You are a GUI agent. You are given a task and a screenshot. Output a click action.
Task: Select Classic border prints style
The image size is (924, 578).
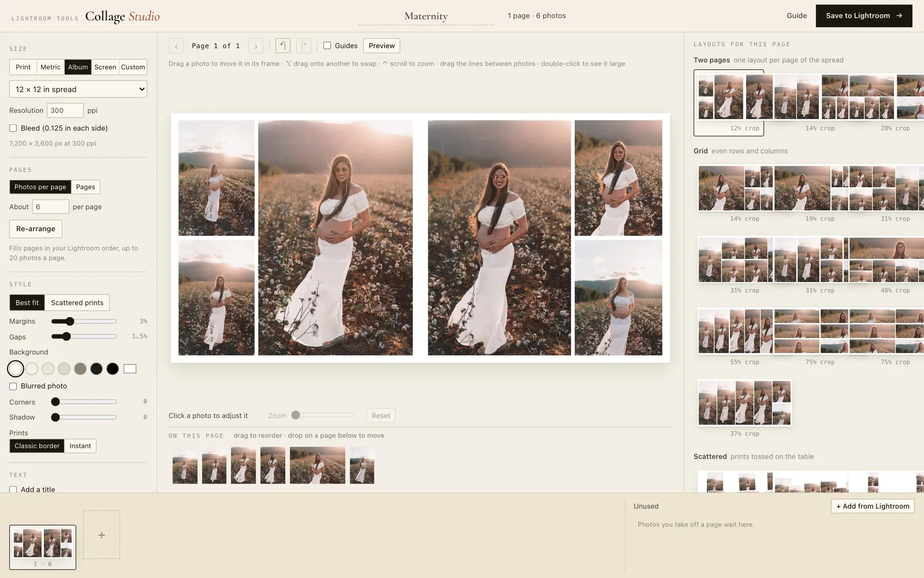[37, 446]
